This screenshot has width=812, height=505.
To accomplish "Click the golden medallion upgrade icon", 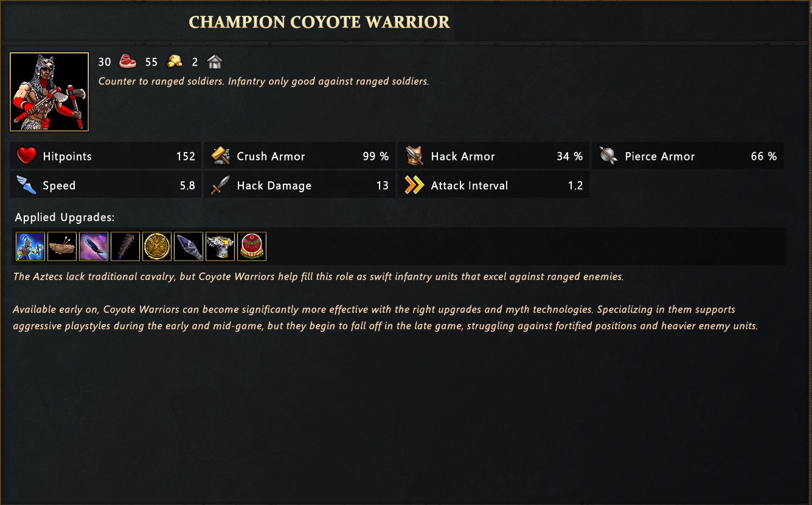I will coord(157,246).
